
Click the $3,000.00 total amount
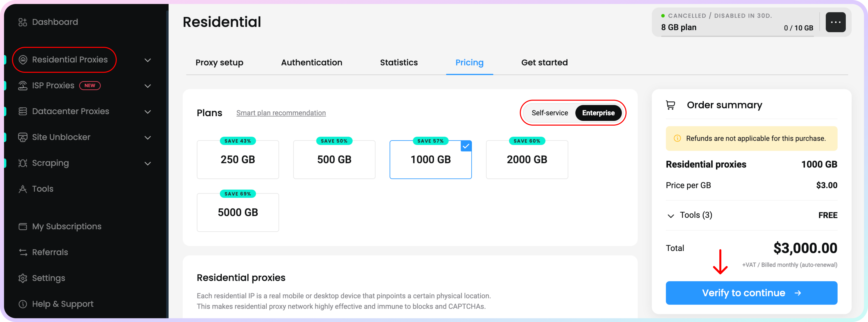pyautogui.click(x=805, y=248)
